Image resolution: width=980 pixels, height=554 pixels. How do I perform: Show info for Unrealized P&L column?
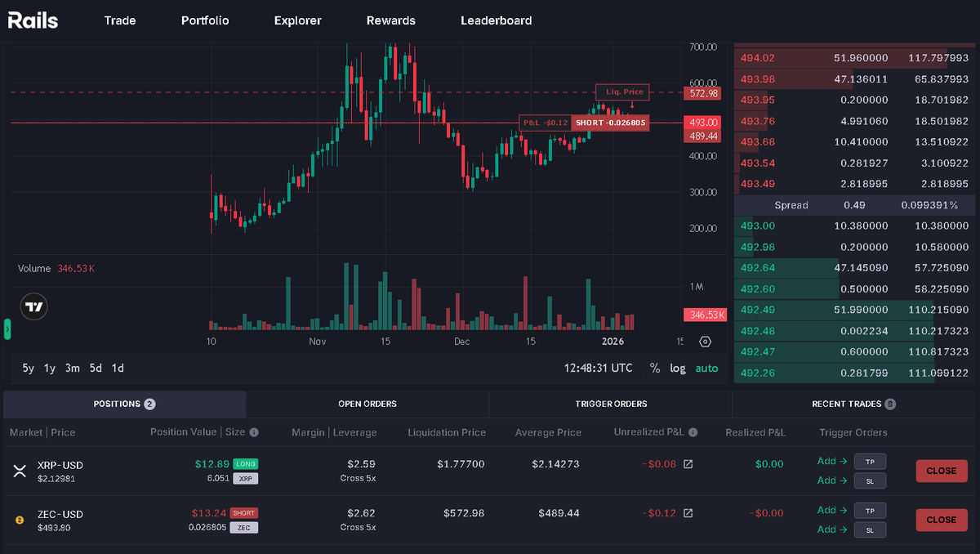693,432
